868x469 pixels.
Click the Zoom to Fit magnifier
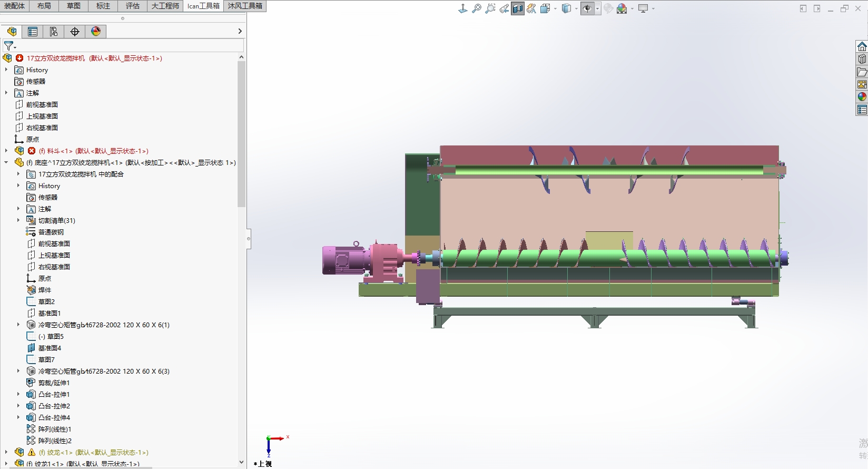[x=477, y=8]
